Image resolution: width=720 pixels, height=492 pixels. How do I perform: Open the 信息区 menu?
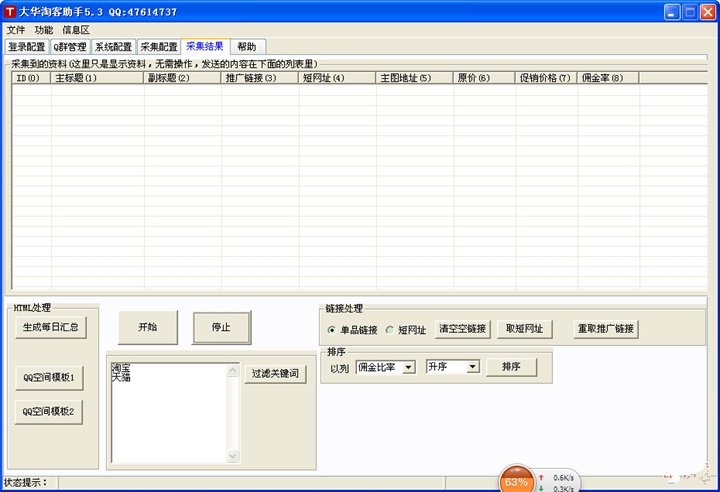(x=76, y=30)
